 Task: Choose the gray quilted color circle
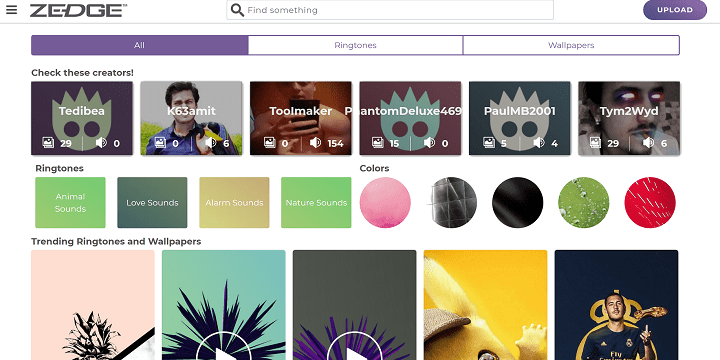pyautogui.click(x=452, y=202)
